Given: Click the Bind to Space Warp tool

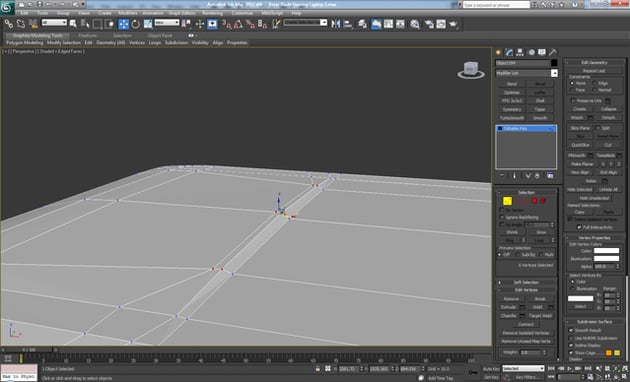Looking at the screenshot, I should pos(33,24).
